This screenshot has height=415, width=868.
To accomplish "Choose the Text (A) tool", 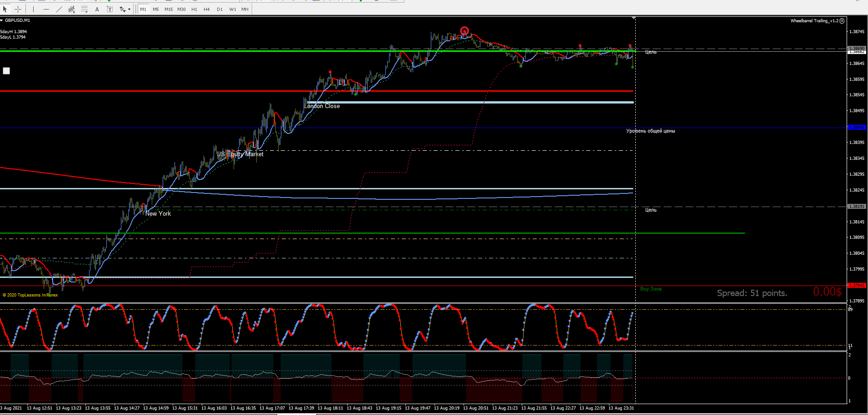I will (97, 9).
